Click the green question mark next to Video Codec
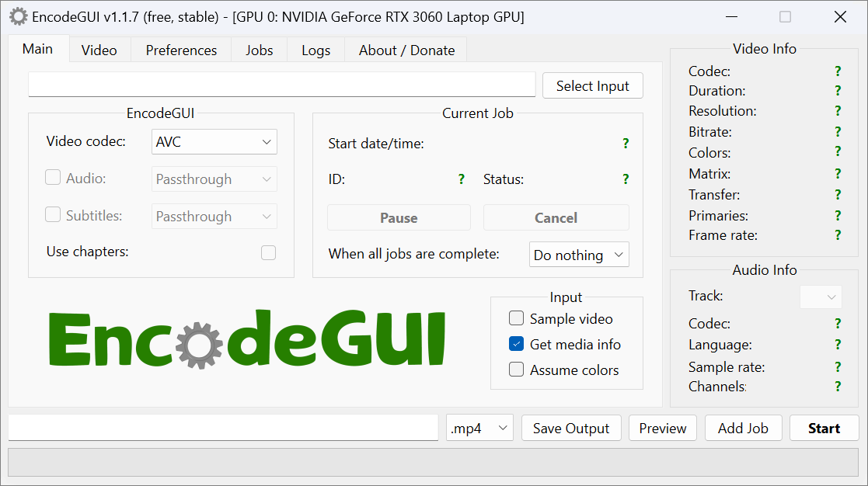Screen dimensions: 868x486 point(838,71)
